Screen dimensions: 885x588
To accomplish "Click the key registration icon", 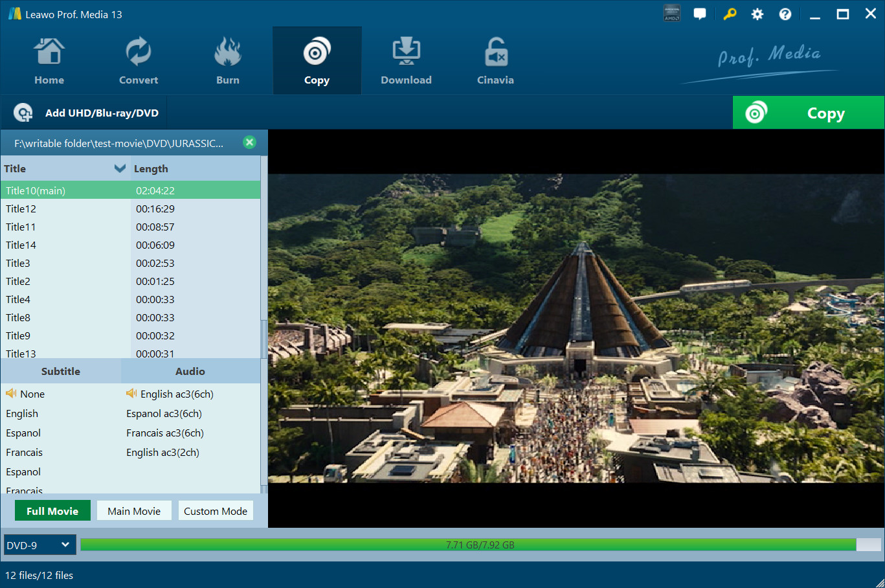I will pos(730,14).
